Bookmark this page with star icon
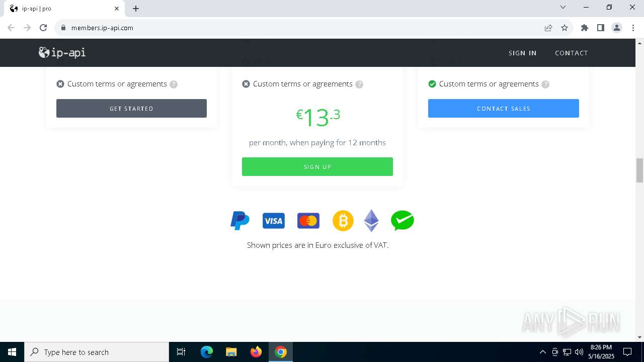 [565, 28]
